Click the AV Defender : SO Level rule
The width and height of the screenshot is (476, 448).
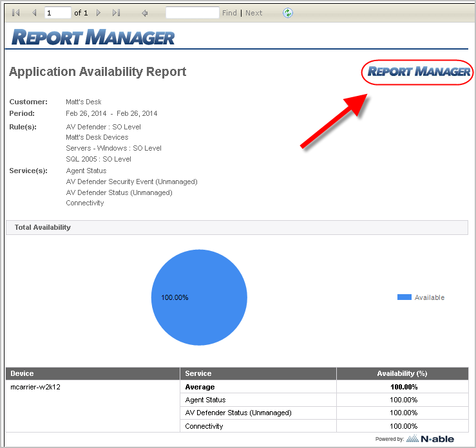(103, 127)
